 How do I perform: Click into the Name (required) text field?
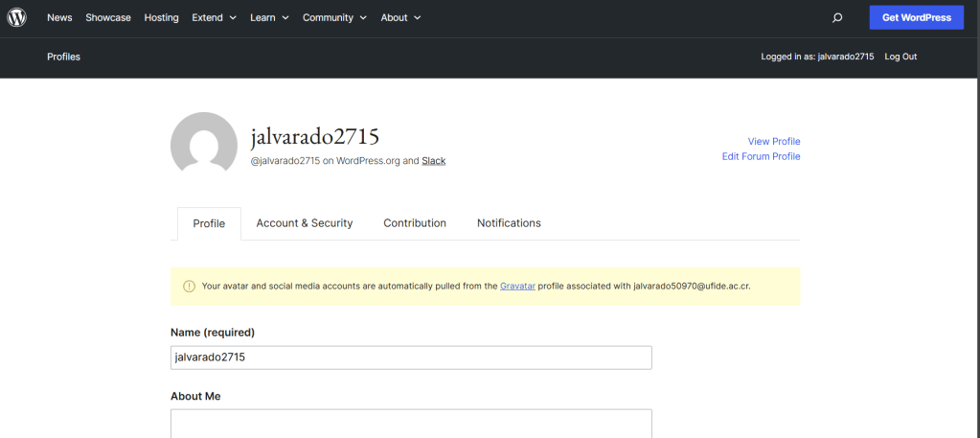coord(411,357)
